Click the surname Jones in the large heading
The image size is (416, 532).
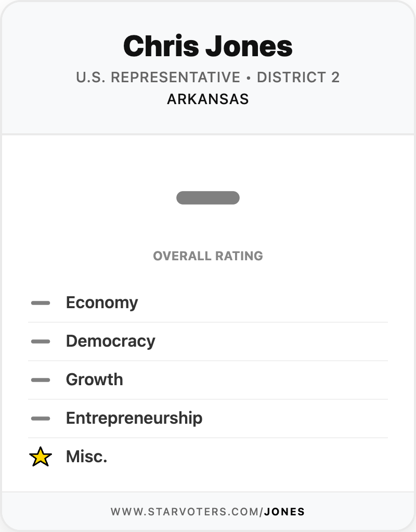(249, 46)
